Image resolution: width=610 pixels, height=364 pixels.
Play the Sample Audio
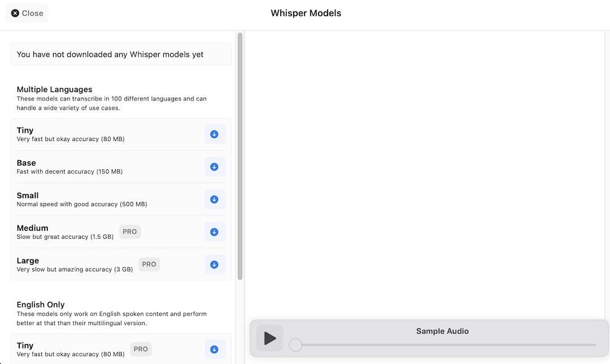pyautogui.click(x=269, y=338)
